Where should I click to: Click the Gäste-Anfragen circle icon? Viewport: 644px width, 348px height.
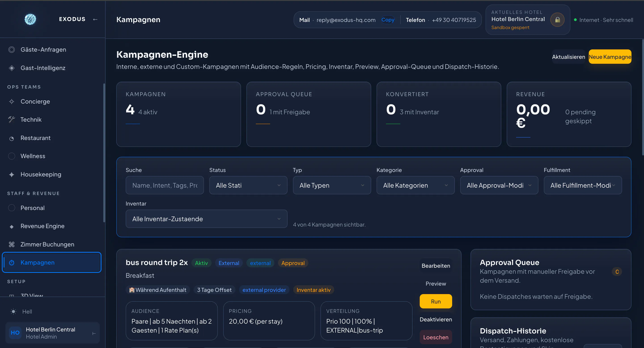click(x=11, y=49)
